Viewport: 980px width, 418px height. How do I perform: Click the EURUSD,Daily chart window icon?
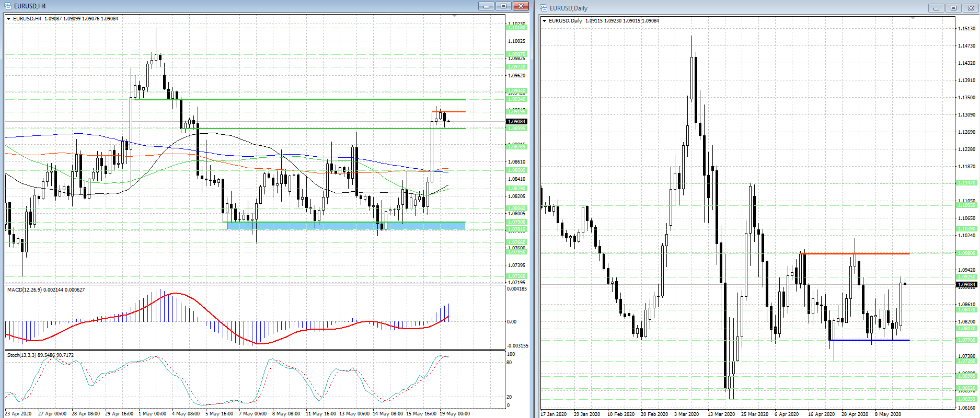point(544,8)
